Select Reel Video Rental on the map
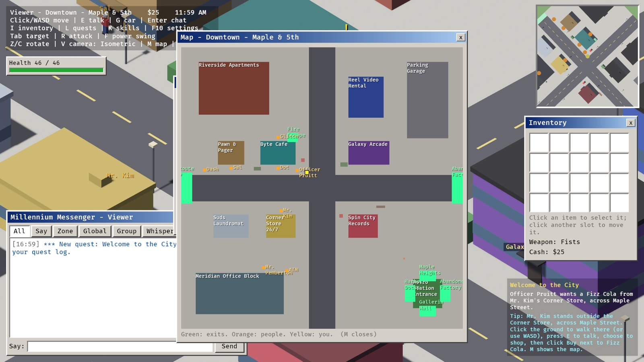This screenshot has height=362, width=644. click(366, 97)
